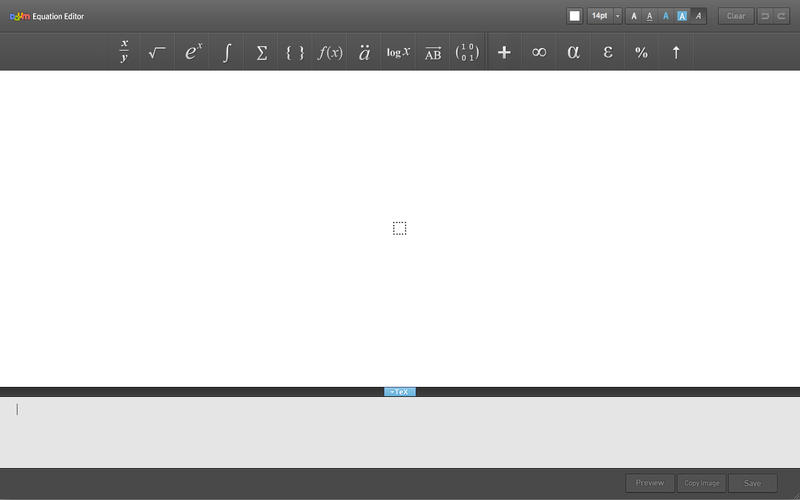Image resolution: width=800 pixels, height=500 pixels.
Task: Open the Greek alpha letters palette
Action: pos(573,52)
